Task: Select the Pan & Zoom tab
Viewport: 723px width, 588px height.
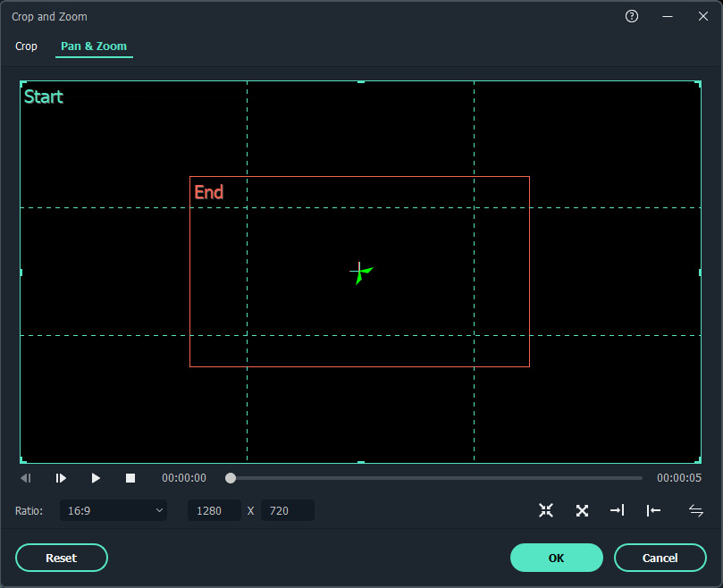Action: point(94,46)
